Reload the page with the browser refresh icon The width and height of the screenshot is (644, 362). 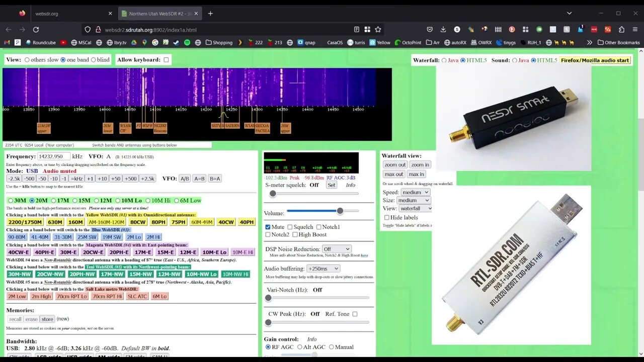click(36, 30)
